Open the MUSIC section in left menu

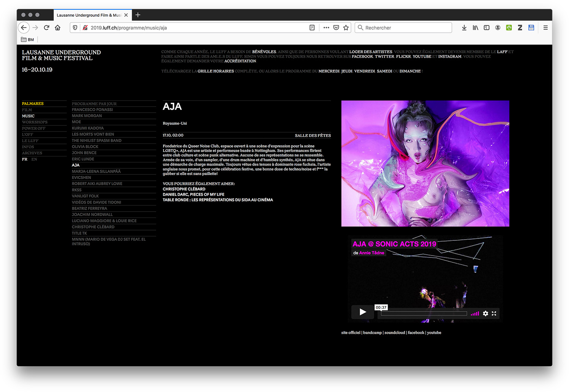(28, 116)
